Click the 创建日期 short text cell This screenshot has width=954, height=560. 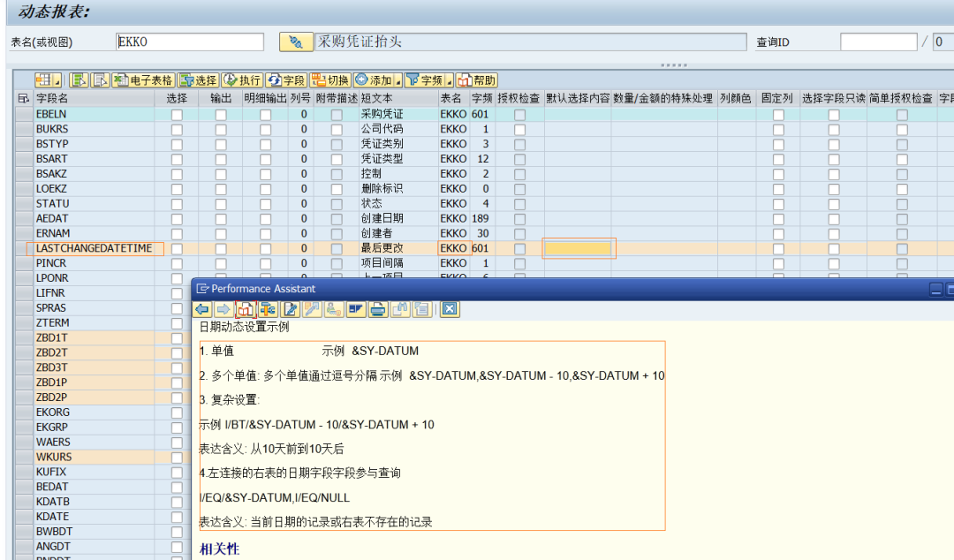[398, 218]
